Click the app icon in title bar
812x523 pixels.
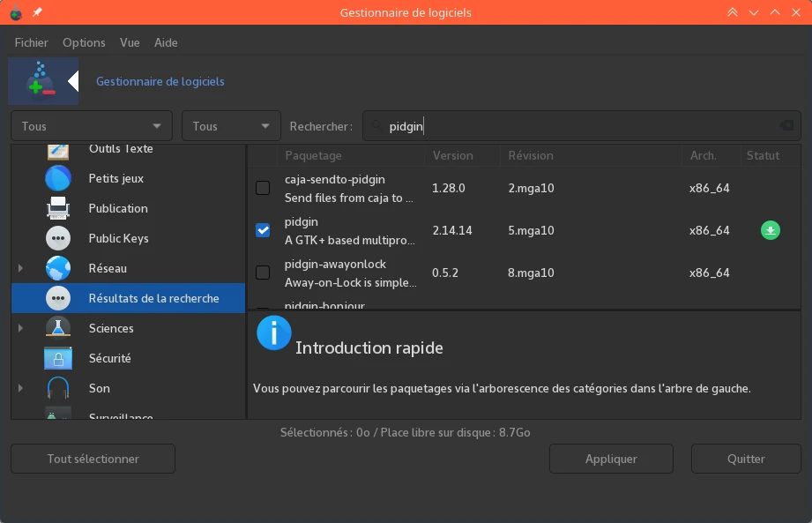tap(16, 12)
